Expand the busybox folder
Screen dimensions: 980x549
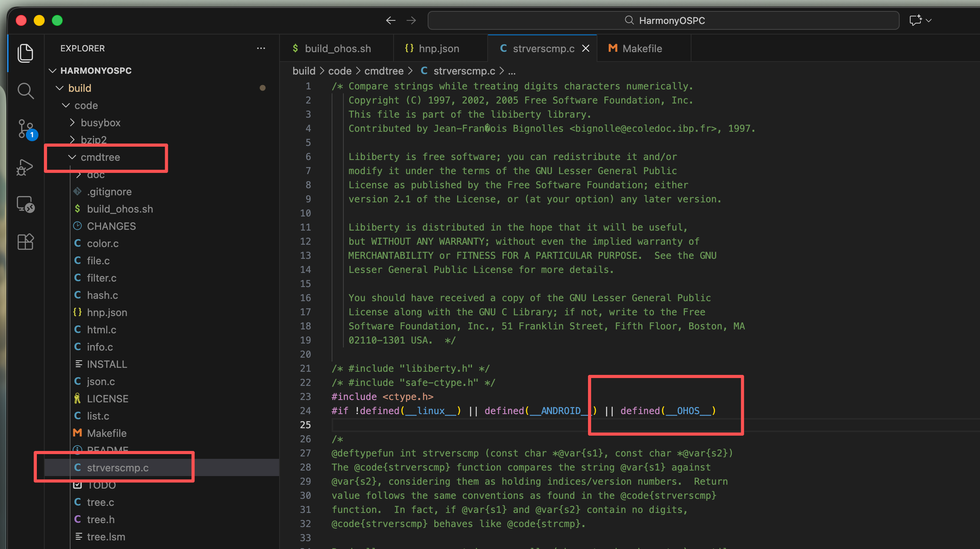[x=100, y=123]
